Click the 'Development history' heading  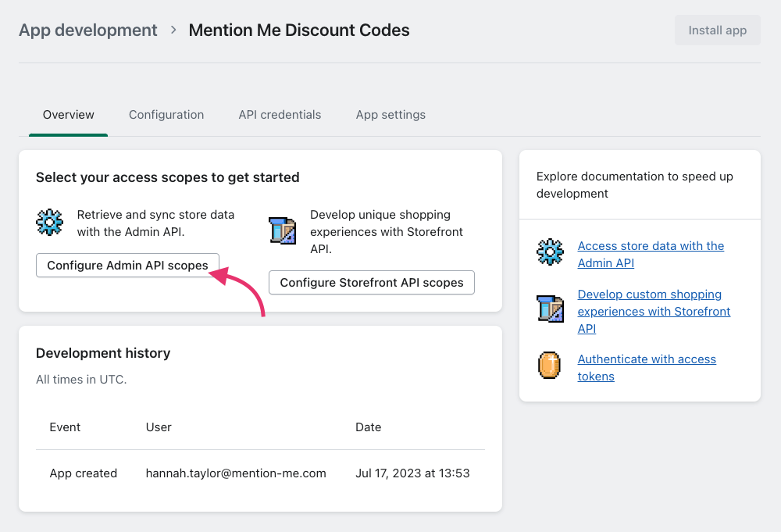[x=103, y=353]
